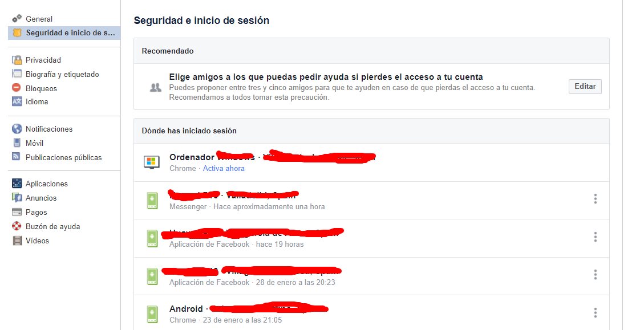Click the Idioma language icon

click(x=17, y=101)
